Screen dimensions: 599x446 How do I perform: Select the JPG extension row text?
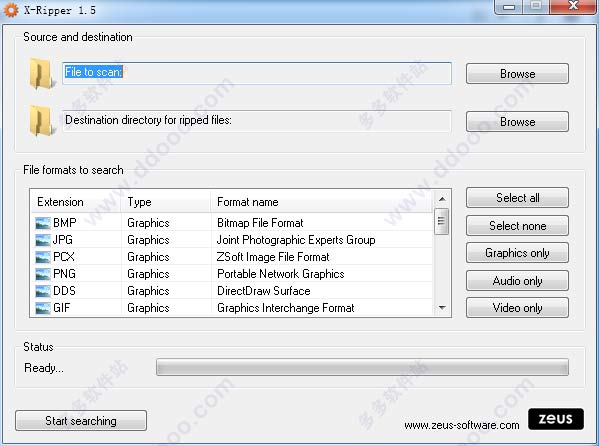click(63, 240)
